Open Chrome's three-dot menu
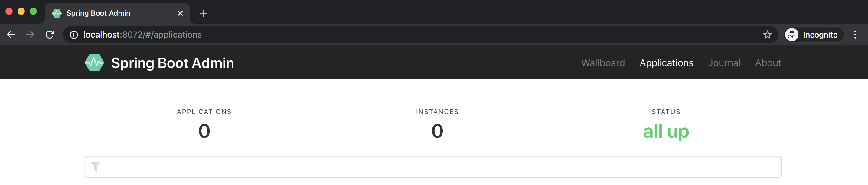The width and height of the screenshot is (868, 185). pos(855,35)
